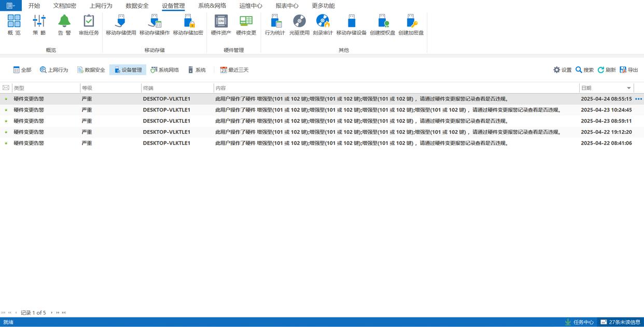Filter alerts by 系统网络 category

(x=165, y=70)
